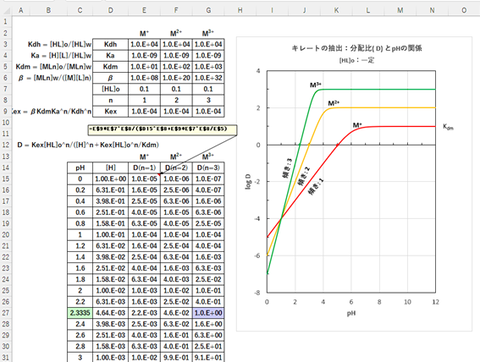Click the chart title キレートの抽出
This screenshot has height=362, width=480.
coord(357,48)
